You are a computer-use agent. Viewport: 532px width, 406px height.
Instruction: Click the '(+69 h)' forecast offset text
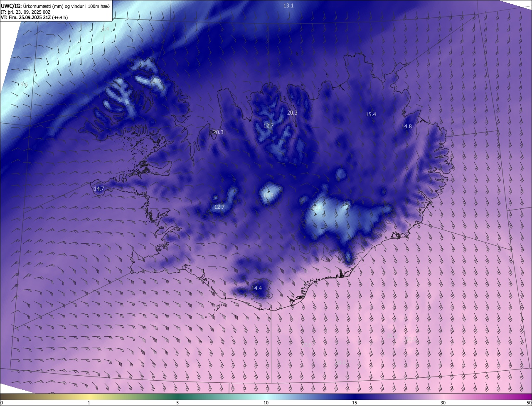(x=60, y=17)
